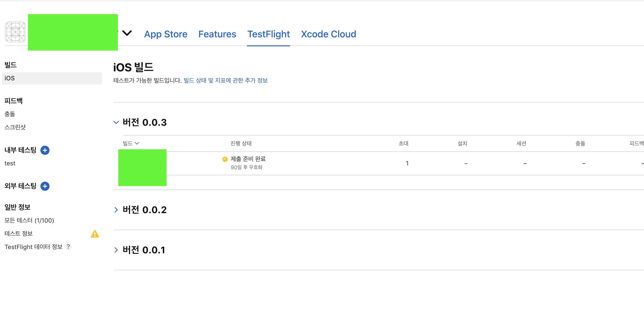Expand the 버전 0.0.2 section
Screen dimensions: 644x310
coord(116,210)
